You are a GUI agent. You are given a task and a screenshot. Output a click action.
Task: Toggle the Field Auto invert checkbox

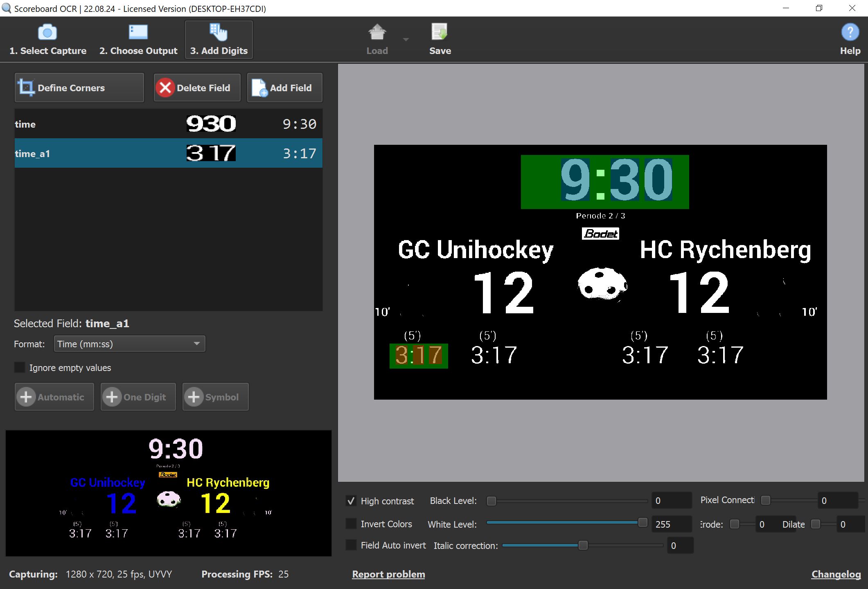click(x=351, y=545)
